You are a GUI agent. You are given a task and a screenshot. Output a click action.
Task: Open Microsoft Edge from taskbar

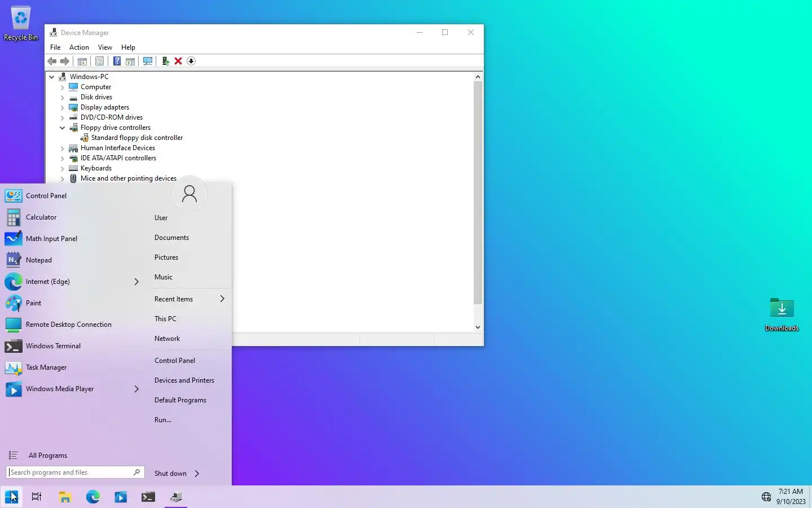coord(93,497)
